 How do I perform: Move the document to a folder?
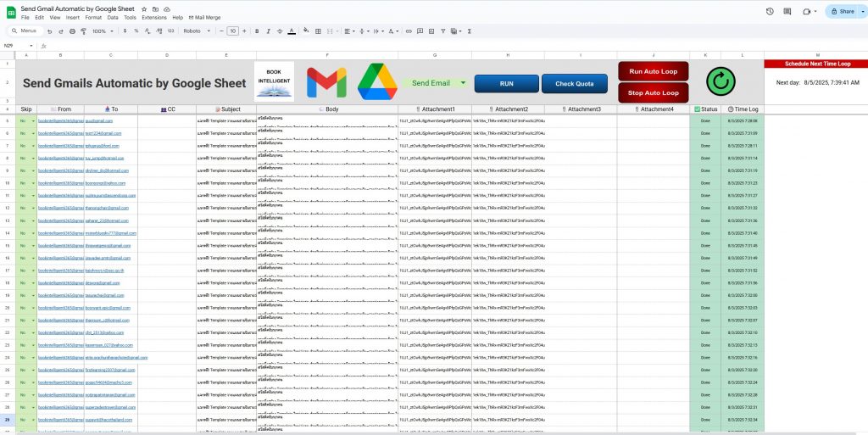(x=156, y=9)
